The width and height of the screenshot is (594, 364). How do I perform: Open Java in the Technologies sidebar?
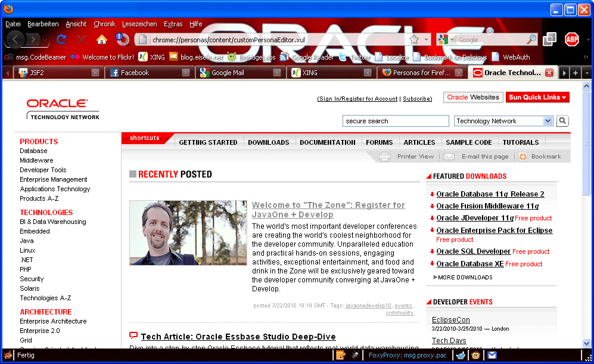coord(27,241)
